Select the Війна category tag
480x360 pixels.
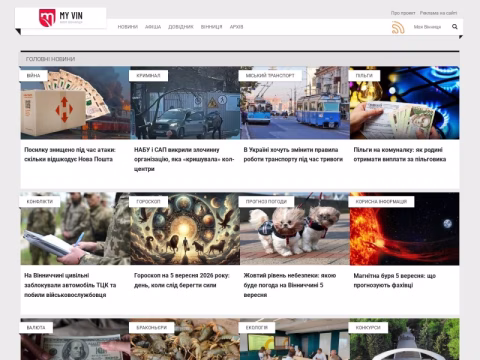[x=33, y=76]
